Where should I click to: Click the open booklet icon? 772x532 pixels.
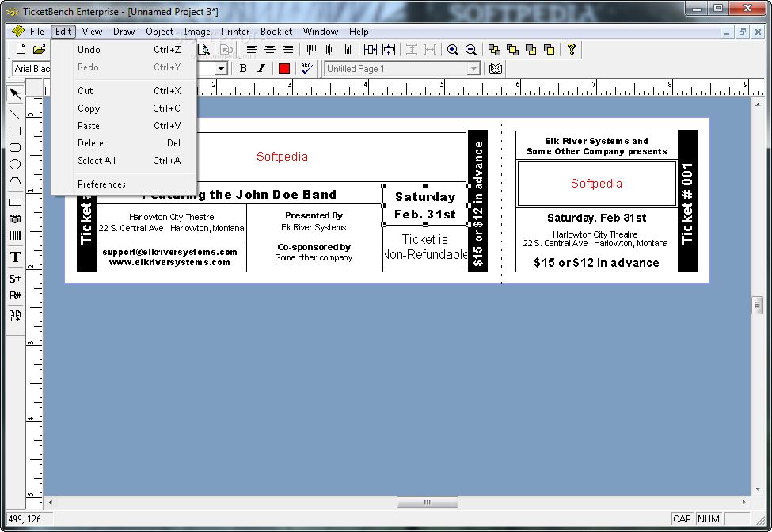(x=496, y=68)
